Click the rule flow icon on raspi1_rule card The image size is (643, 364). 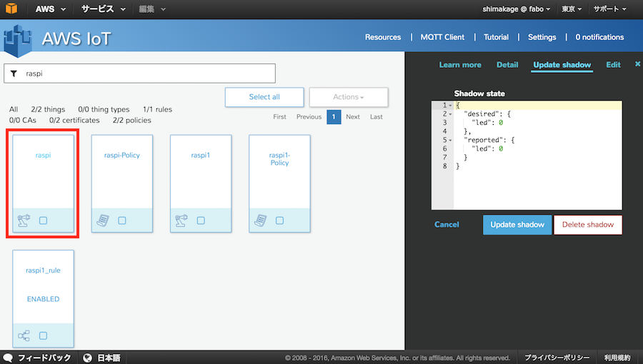coord(24,335)
